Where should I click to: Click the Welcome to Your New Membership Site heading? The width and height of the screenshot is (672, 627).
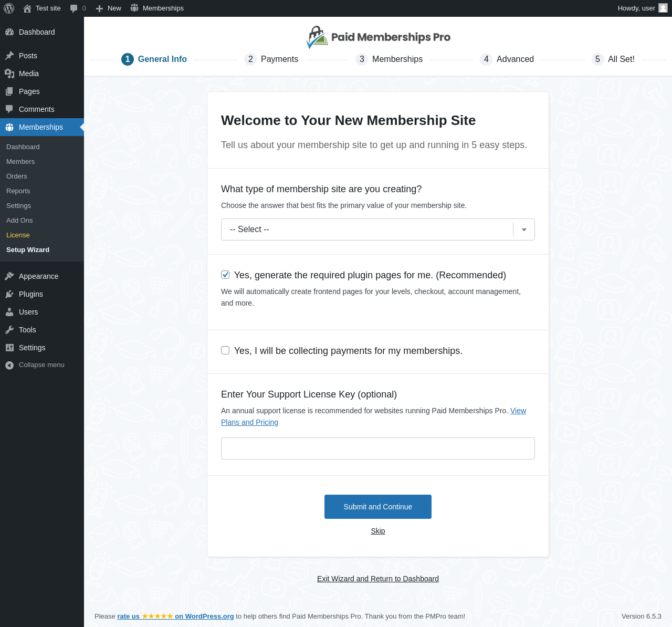point(348,120)
